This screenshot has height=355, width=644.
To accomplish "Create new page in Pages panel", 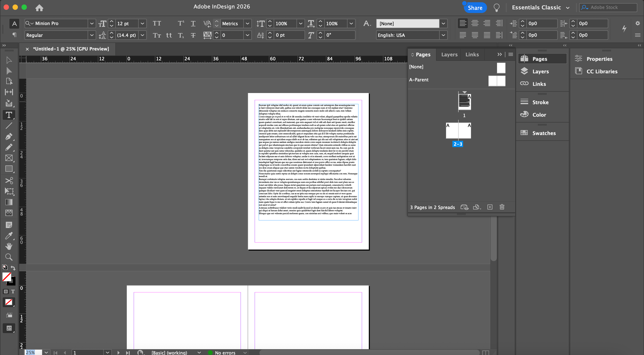I will [x=490, y=207].
